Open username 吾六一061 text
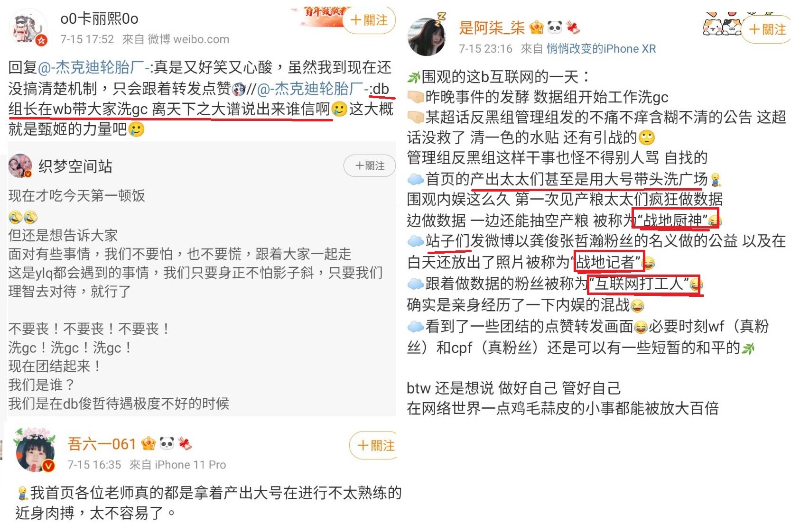The height and width of the screenshot is (532, 800). point(102,444)
